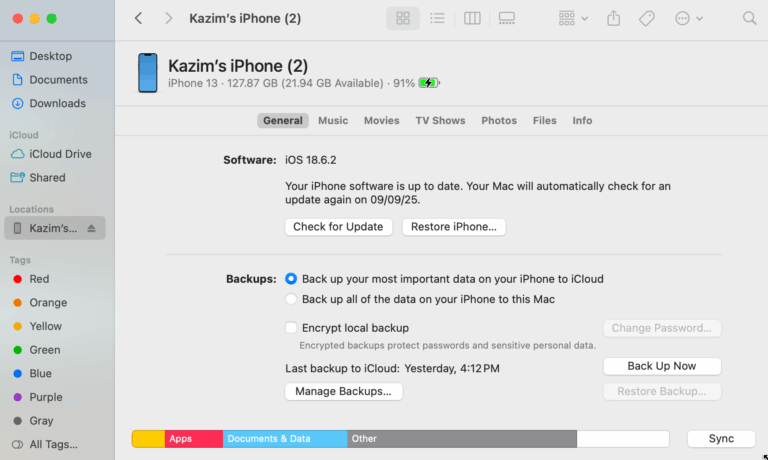
Task: Switch to list view
Action: point(437,19)
